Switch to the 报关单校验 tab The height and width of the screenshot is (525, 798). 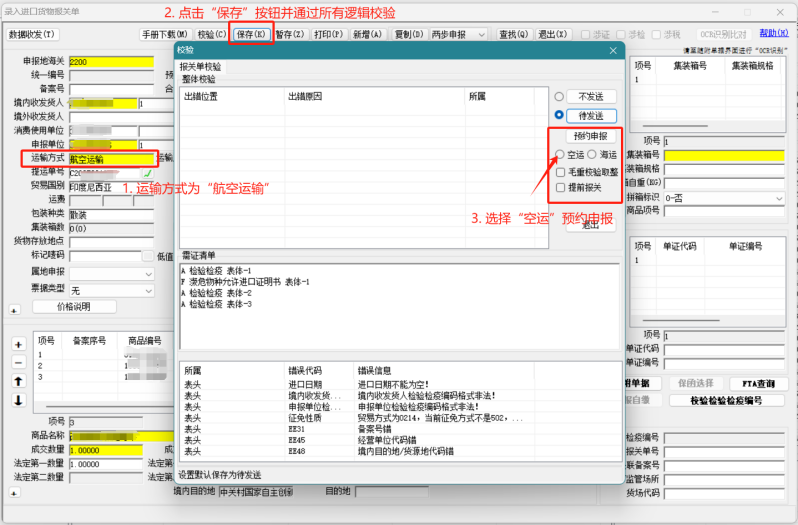click(200, 67)
